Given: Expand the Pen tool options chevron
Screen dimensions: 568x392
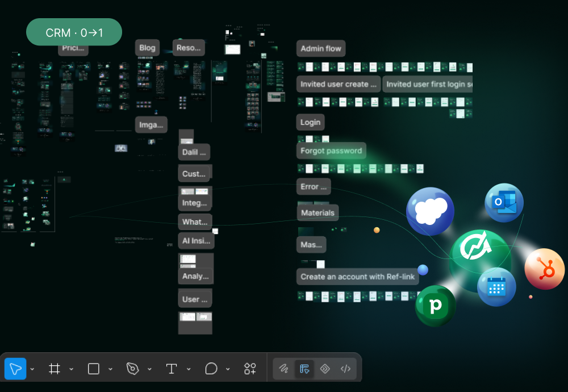Looking at the screenshot, I should (149, 369).
